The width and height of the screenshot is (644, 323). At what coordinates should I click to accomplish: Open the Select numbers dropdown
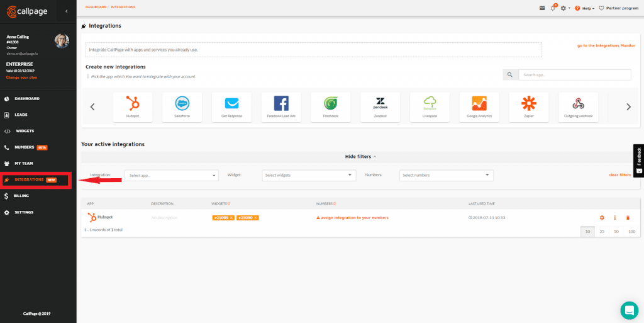click(x=447, y=175)
